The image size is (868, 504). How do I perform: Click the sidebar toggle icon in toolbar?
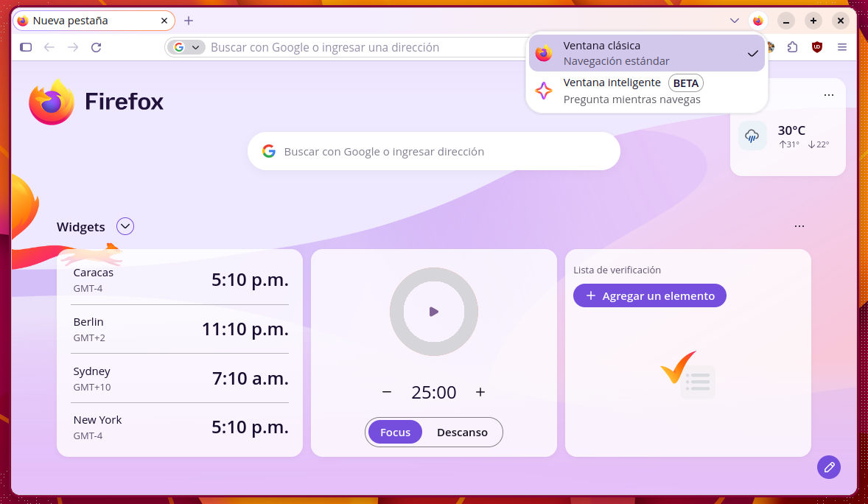click(x=26, y=47)
